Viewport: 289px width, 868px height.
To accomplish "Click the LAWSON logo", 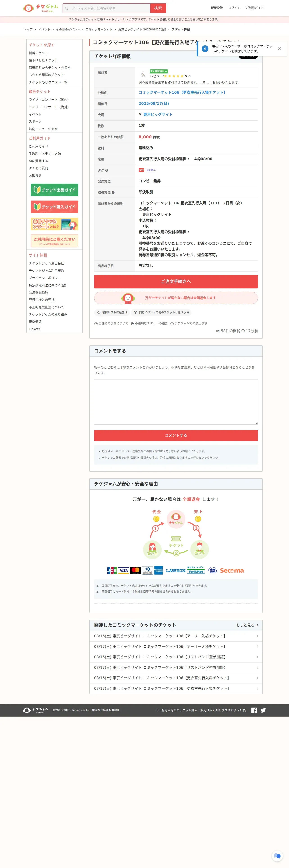I will [176, 571].
